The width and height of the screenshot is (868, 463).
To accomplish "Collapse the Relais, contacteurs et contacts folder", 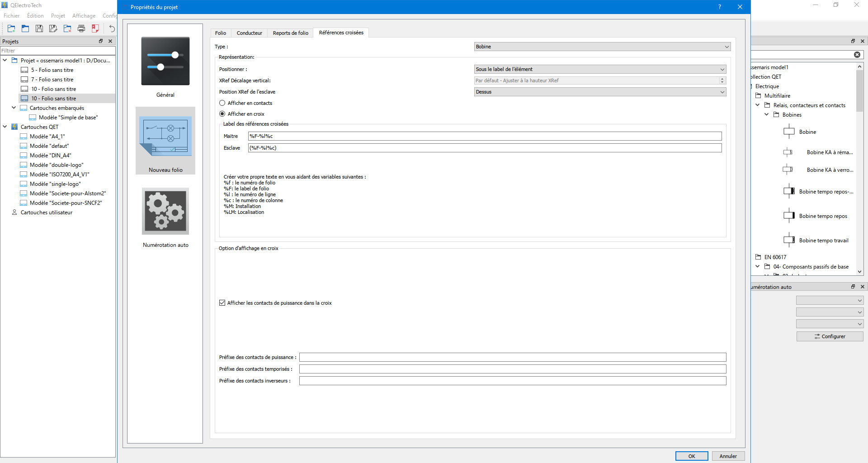I will (758, 105).
